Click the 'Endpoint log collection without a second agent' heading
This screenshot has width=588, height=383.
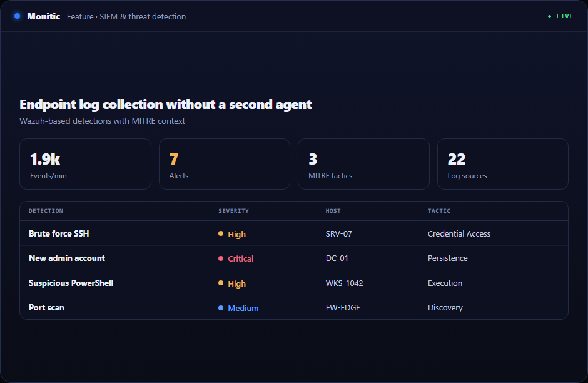[165, 105]
